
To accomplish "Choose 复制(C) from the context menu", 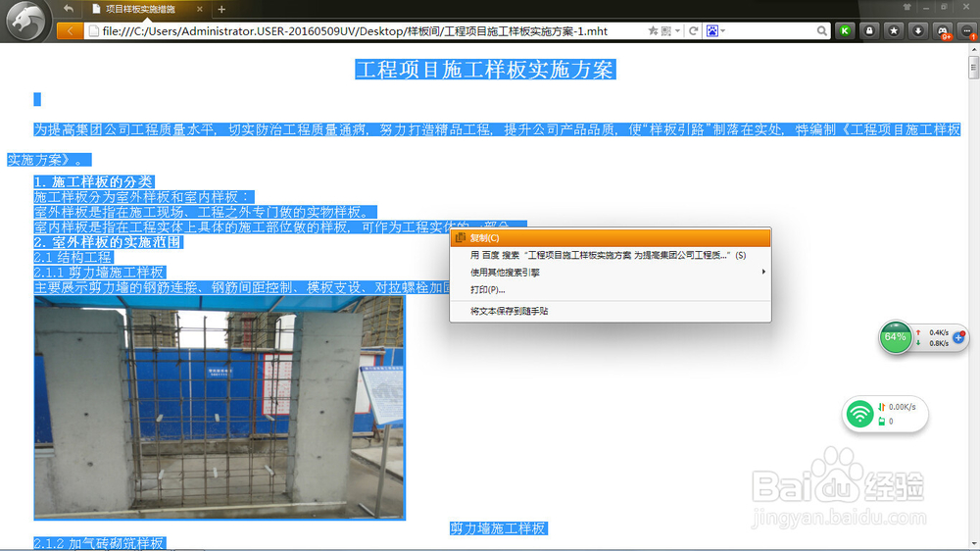I will [611, 237].
